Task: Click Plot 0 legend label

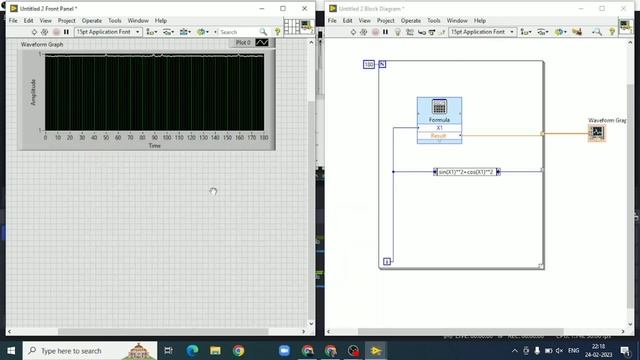Action: coord(243,42)
